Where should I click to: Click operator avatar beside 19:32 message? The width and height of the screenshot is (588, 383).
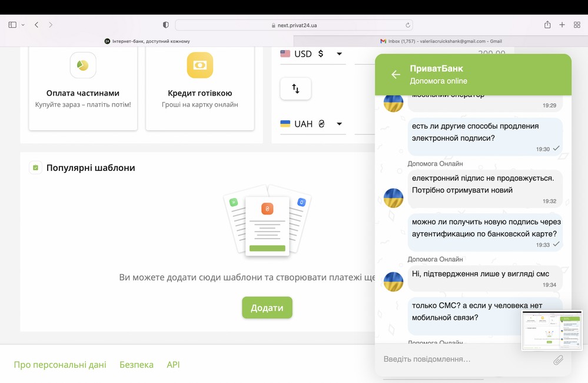point(393,198)
